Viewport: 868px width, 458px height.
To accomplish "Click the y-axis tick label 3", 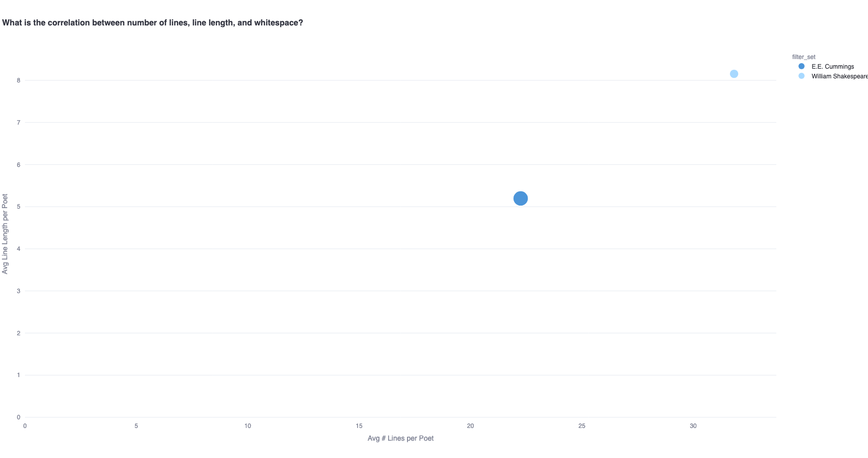I will click(18, 291).
